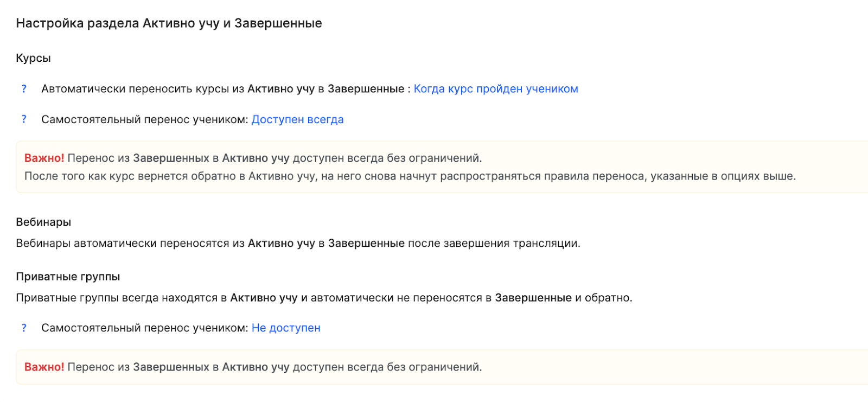Click the webinars auto-transfer description text
Viewport: 868px width, 402px height.
click(x=298, y=243)
